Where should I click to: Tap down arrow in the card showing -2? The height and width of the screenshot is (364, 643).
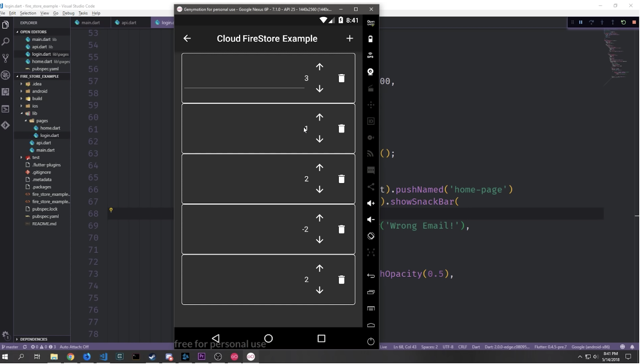[319, 240]
